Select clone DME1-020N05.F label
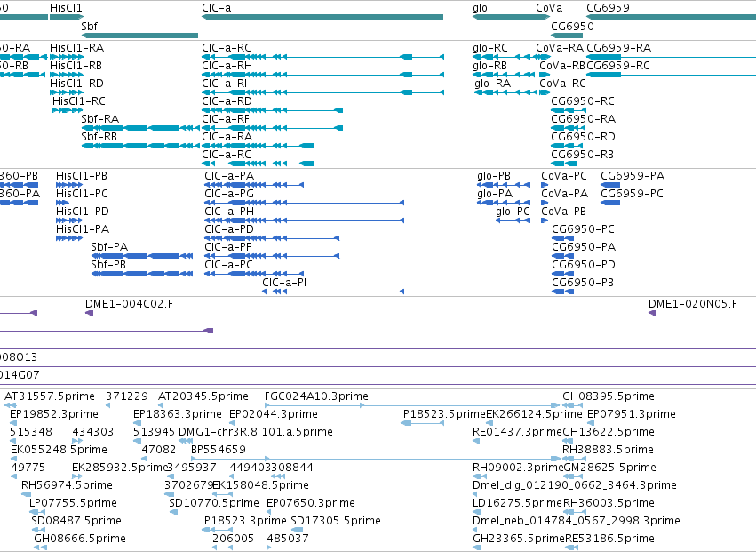Image resolution: width=756 pixels, height=552 pixels. pos(693,303)
